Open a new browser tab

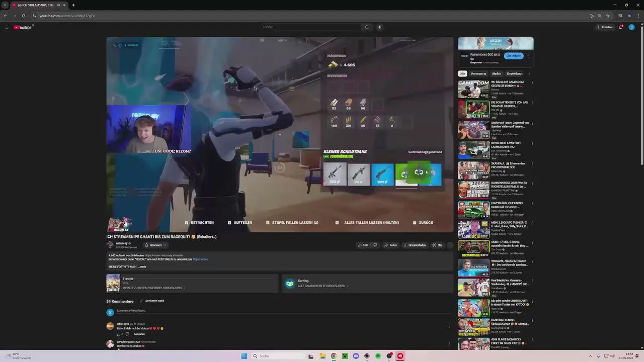(x=73, y=5)
